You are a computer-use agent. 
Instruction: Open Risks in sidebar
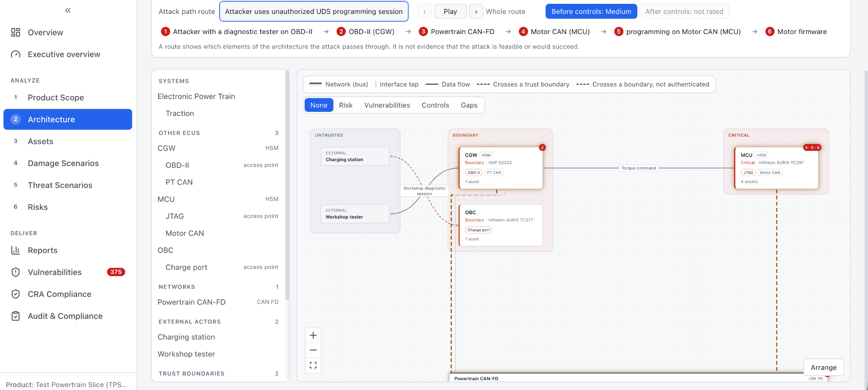click(68, 207)
